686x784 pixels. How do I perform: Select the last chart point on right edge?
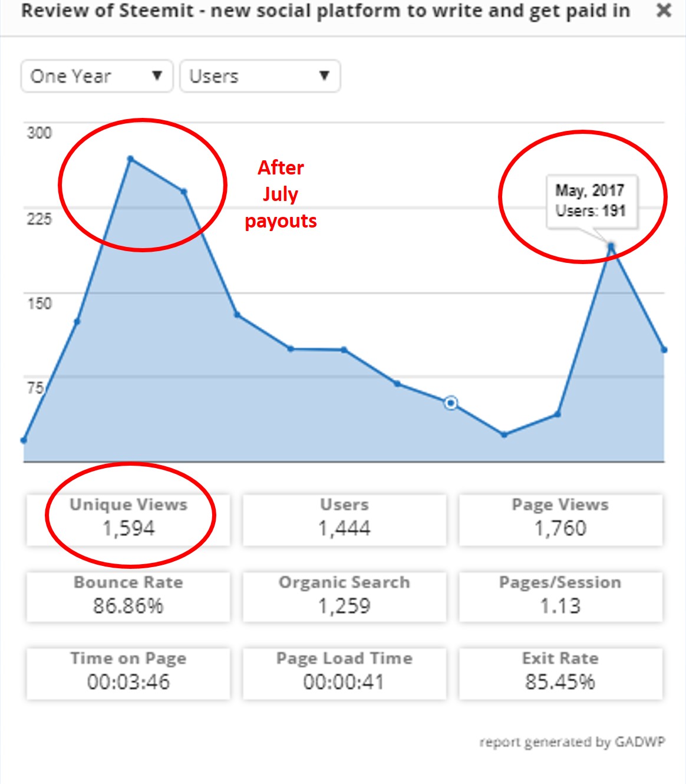664,350
